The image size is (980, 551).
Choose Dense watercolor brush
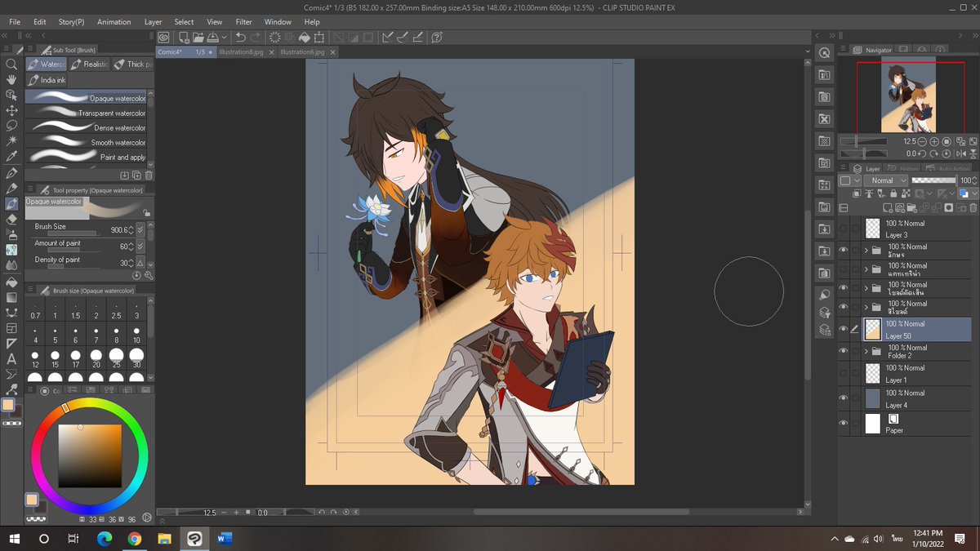pos(86,128)
